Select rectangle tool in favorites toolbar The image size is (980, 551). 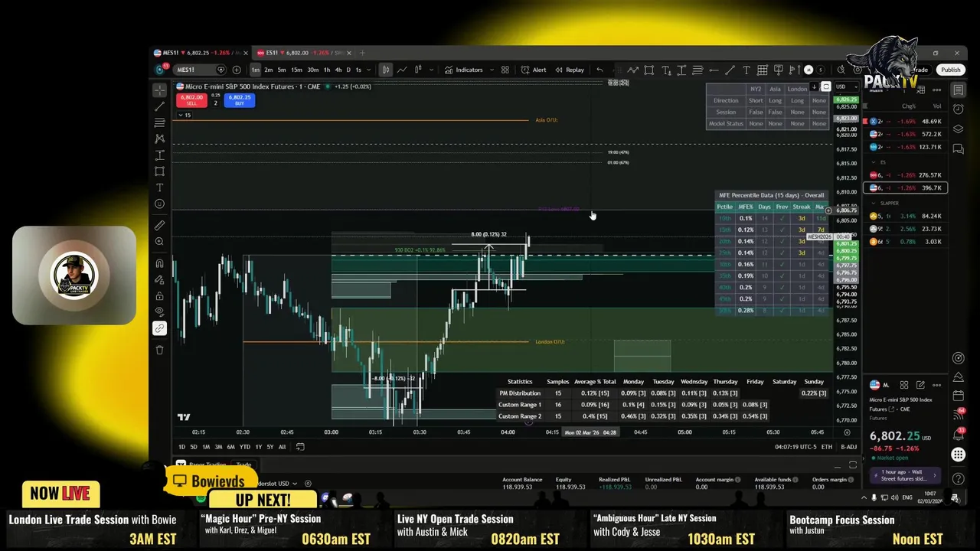coord(648,70)
